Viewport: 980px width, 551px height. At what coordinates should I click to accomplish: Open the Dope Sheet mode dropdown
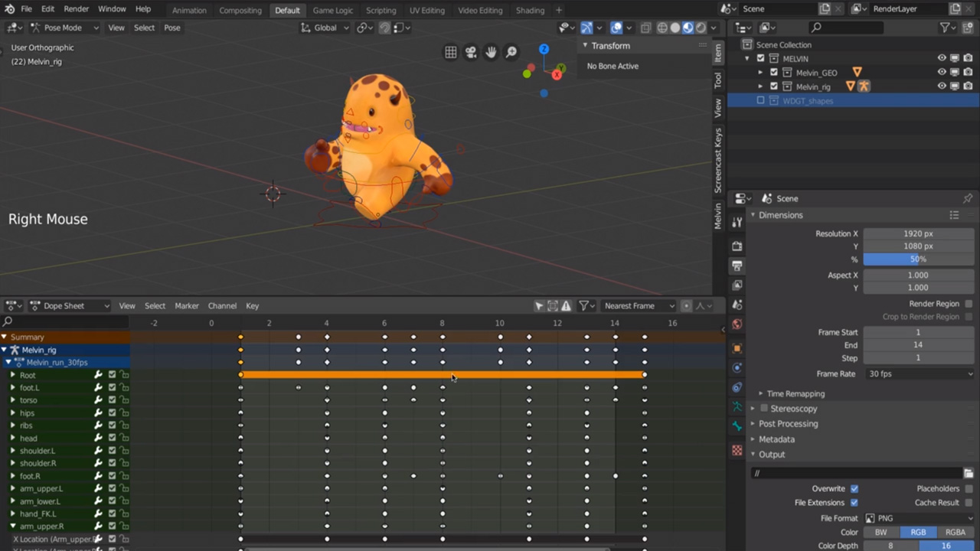70,306
